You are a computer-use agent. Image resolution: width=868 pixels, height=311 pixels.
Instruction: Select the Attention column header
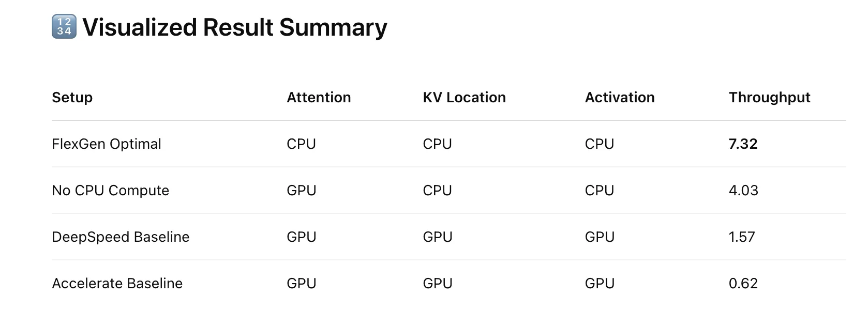click(x=319, y=97)
